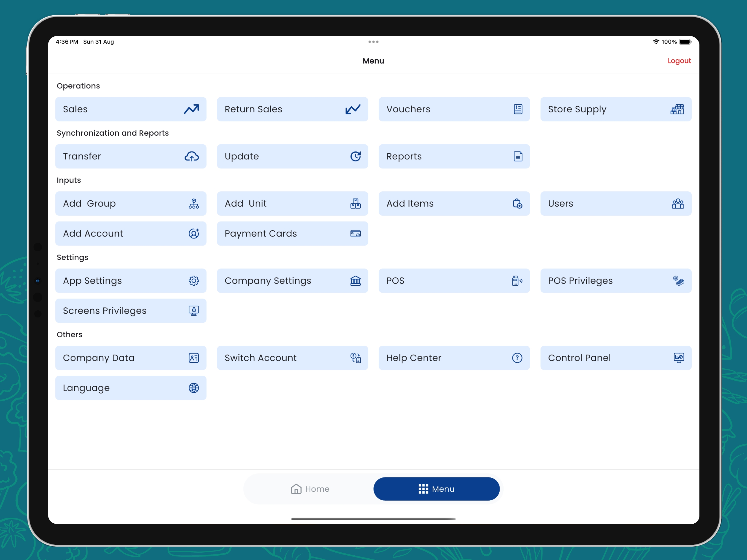Open the Reports section
Screen dimensions: 747x560
click(454, 156)
